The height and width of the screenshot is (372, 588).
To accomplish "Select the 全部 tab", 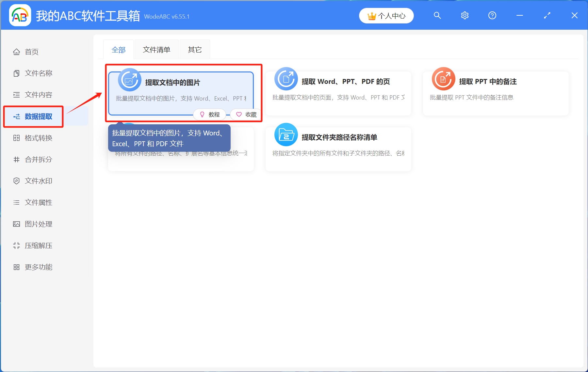I will tap(118, 49).
